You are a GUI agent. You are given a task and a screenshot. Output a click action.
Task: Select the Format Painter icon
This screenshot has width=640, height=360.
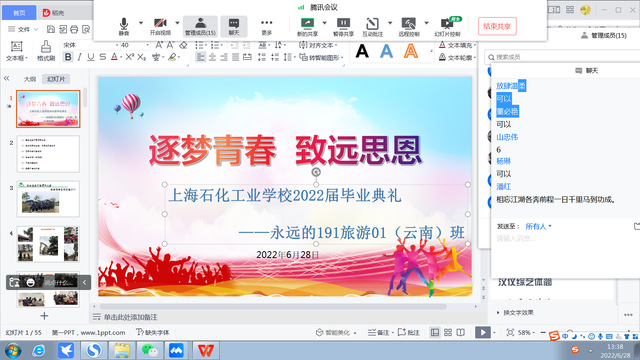[46, 51]
